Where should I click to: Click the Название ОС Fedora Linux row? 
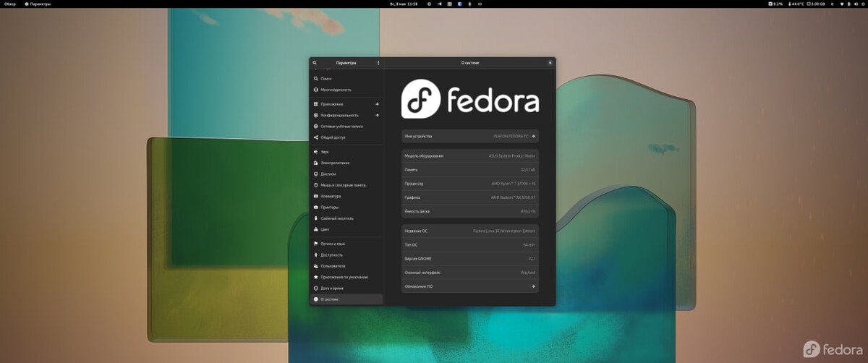point(470,231)
